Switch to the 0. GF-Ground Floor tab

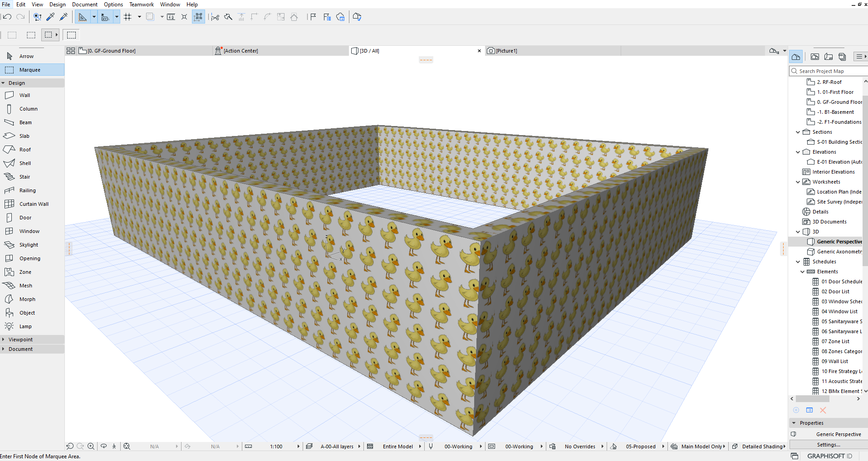tap(145, 51)
